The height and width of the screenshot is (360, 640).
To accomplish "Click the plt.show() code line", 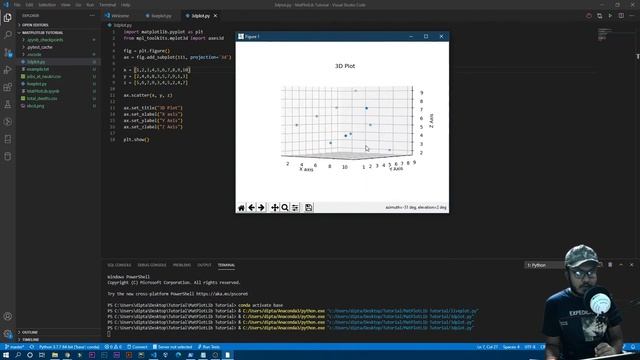I will [x=136, y=140].
